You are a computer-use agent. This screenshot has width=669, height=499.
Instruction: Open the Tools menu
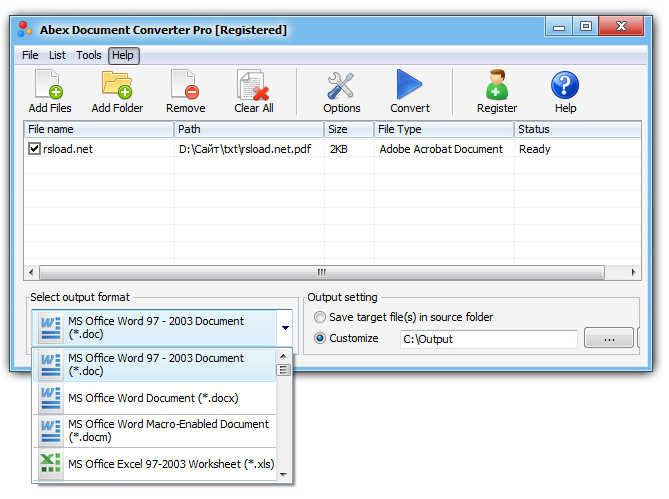coord(89,55)
